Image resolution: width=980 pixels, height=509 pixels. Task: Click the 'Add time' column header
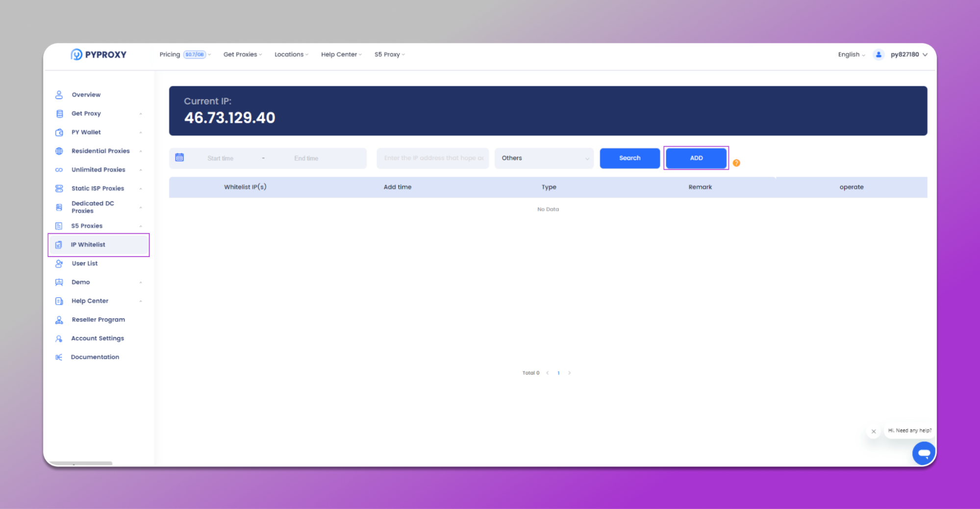tap(398, 187)
